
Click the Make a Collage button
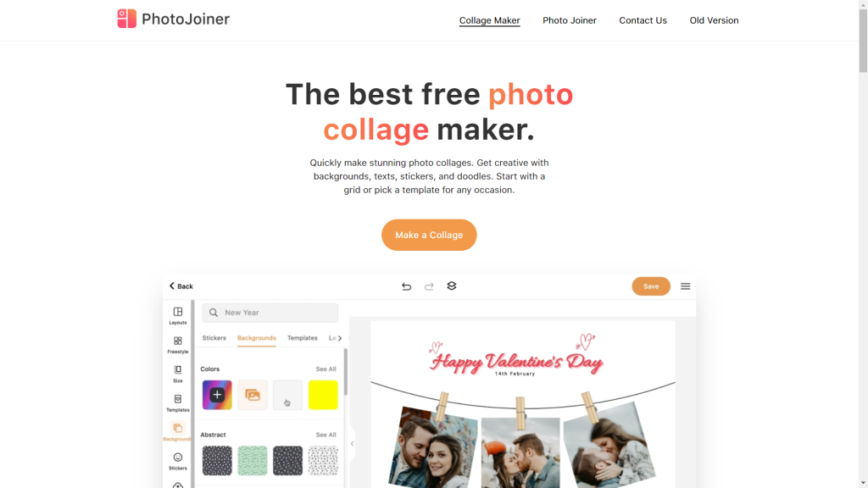coord(429,236)
